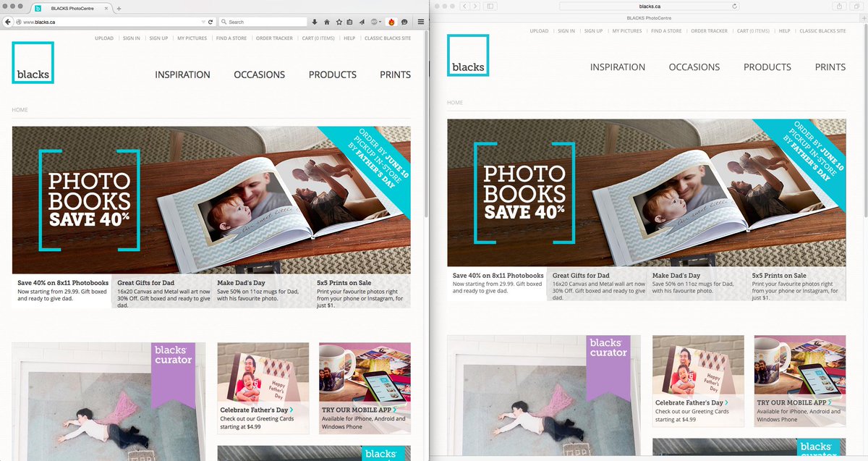Click UPLOAD link in Firefox window
The height and width of the screenshot is (461, 868).
point(104,38)
